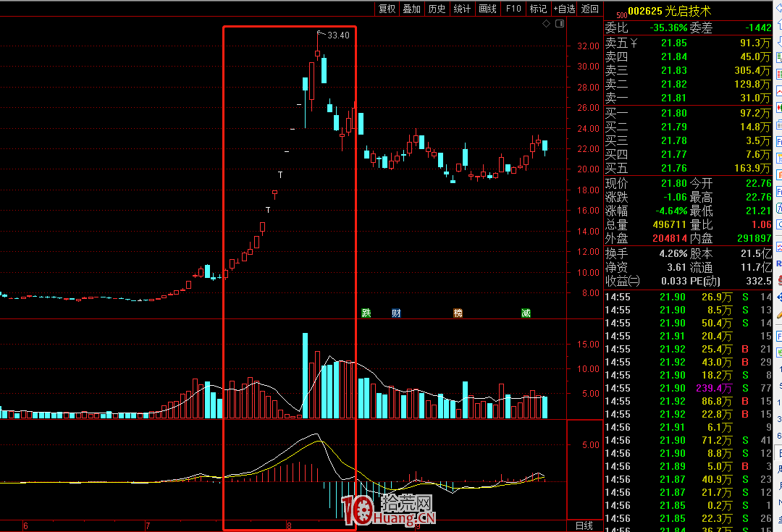
Task: Click the 总量 value 496711
Action: pyautogui.click(x=670, y=225)
